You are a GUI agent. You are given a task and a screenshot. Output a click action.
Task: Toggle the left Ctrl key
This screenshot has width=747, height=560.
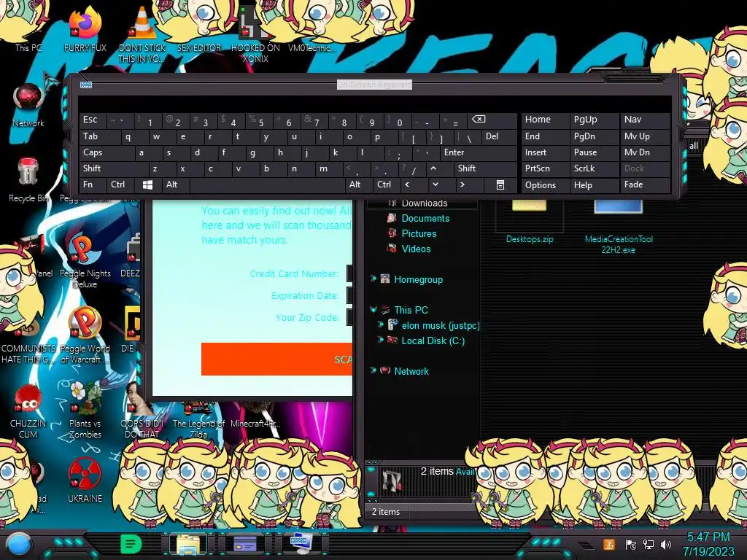[121, 184]
